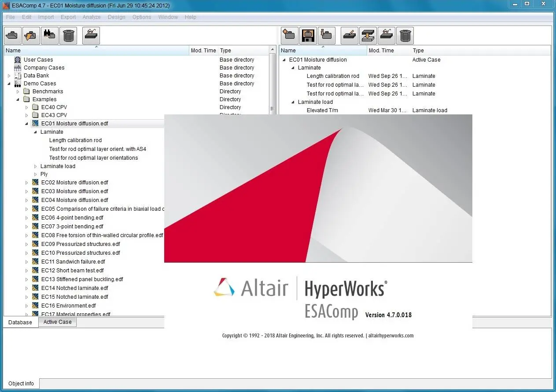Select EC05 Comparison of failure criteria item

pos(102,209)
